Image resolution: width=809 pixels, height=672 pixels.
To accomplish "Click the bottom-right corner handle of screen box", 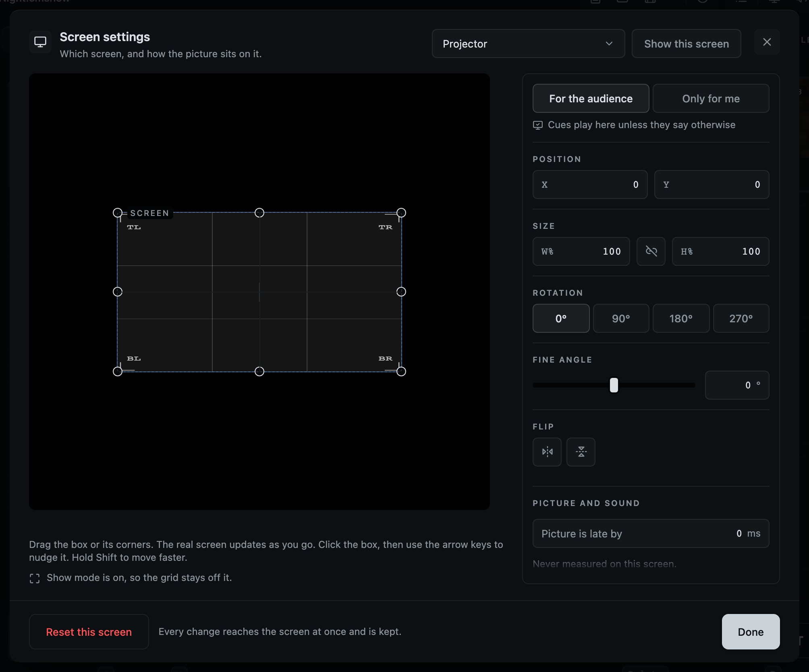I will tap(401, 371).
